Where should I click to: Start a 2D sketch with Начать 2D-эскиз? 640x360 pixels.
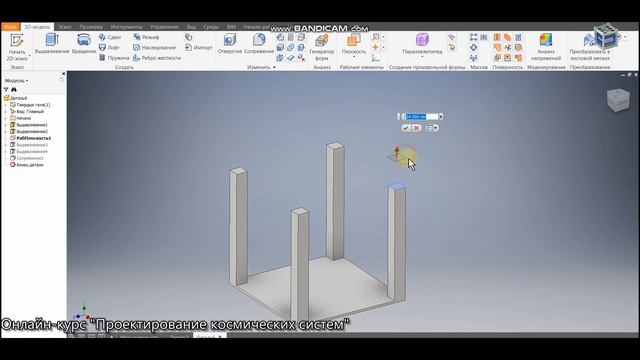(x=17, y=47)
